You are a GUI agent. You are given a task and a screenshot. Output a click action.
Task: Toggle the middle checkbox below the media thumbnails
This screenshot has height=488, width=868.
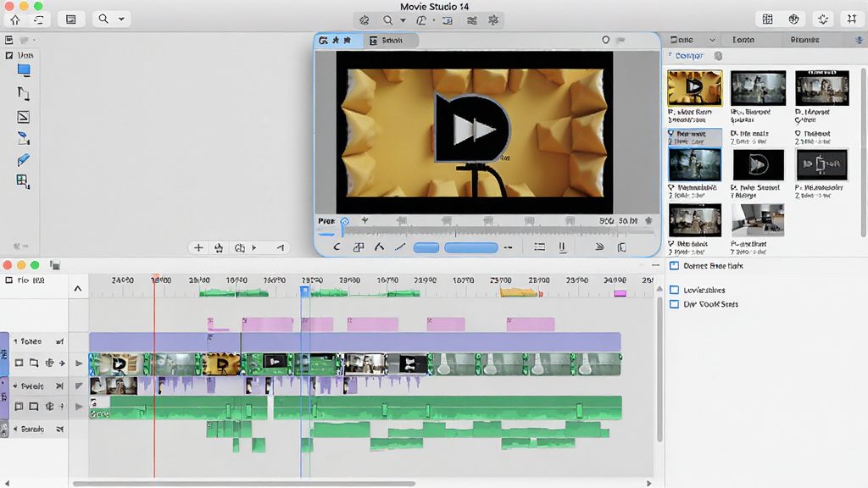coord(674,290)
